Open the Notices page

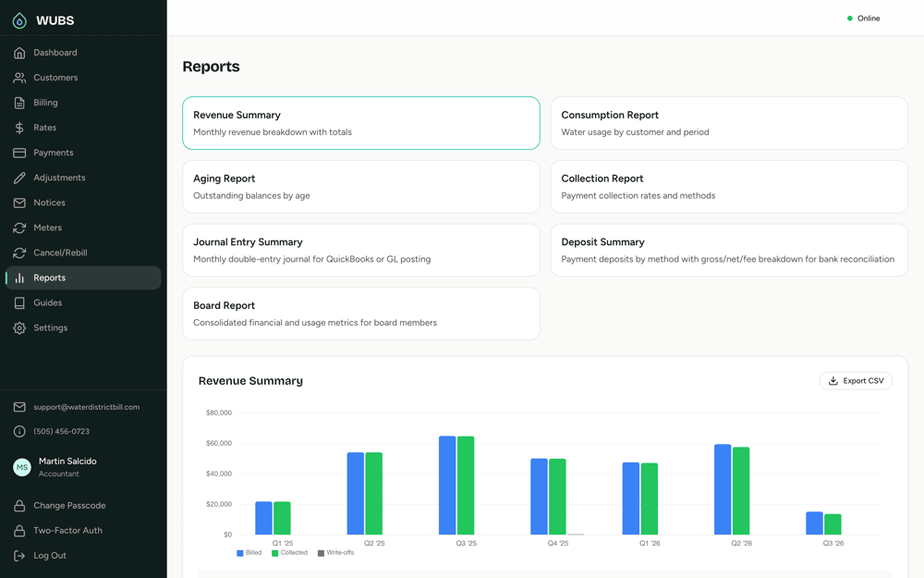pos(83,203)
